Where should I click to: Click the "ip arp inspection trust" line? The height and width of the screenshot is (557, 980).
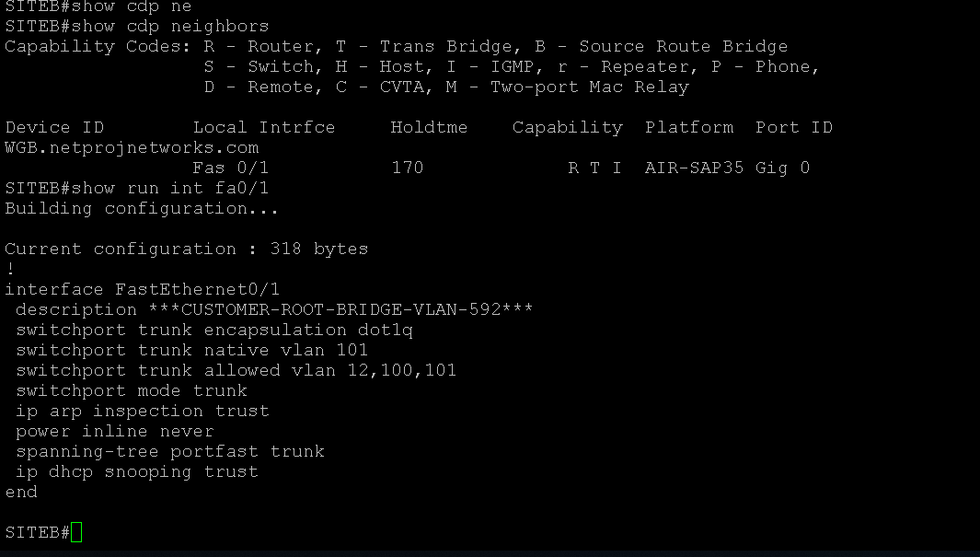click(143, 411)
